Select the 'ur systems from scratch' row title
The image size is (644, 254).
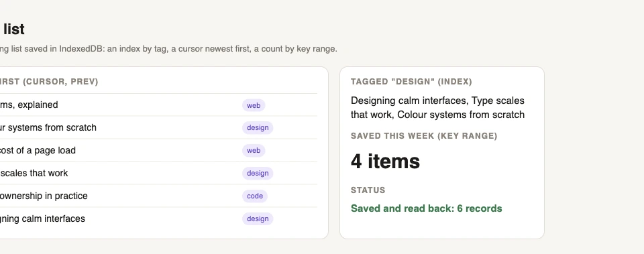(x=48, y=127)
